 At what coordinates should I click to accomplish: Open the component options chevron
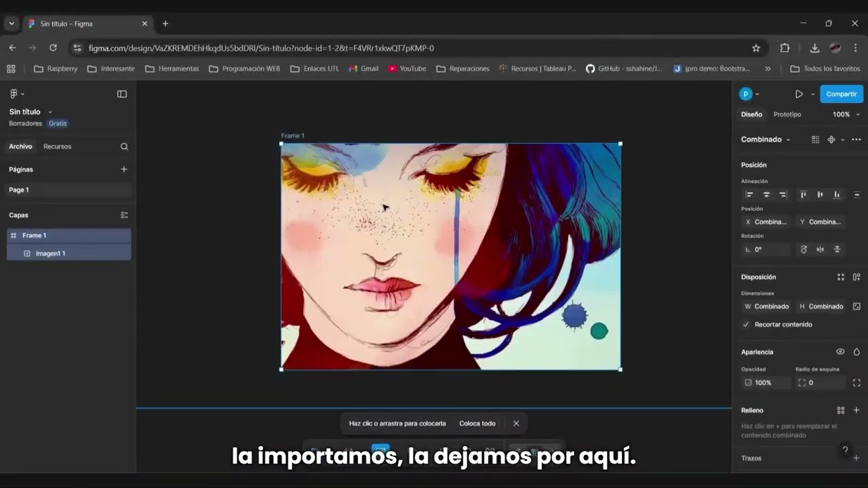point(843,140)
